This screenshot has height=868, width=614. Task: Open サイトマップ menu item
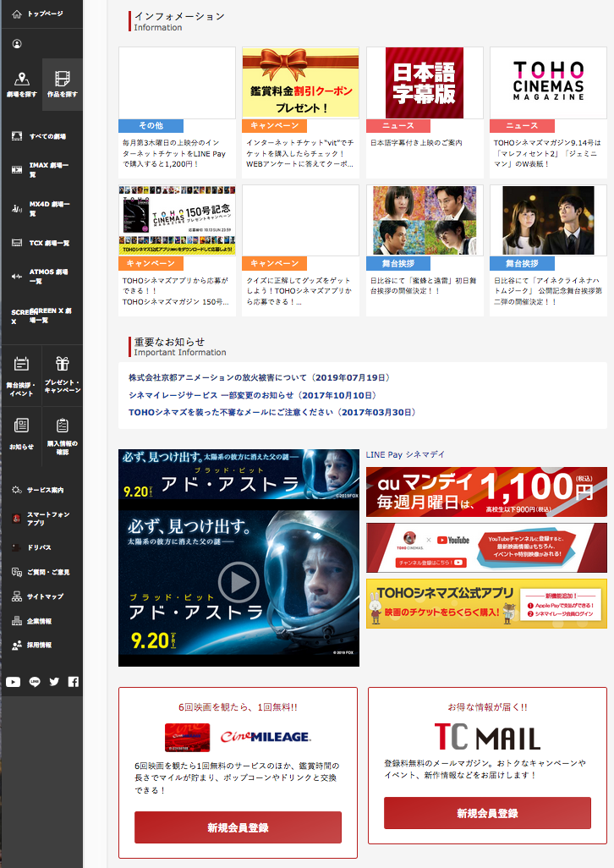click(x=38, y=596)
